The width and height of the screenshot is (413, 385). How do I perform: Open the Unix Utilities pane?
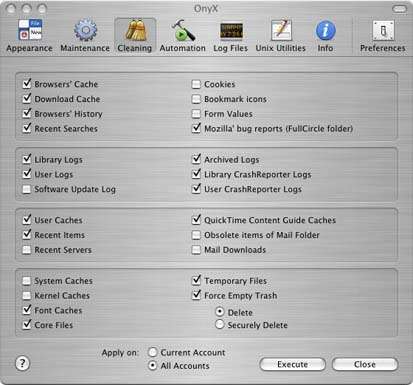pyautogui.click(x=281, y=36)
